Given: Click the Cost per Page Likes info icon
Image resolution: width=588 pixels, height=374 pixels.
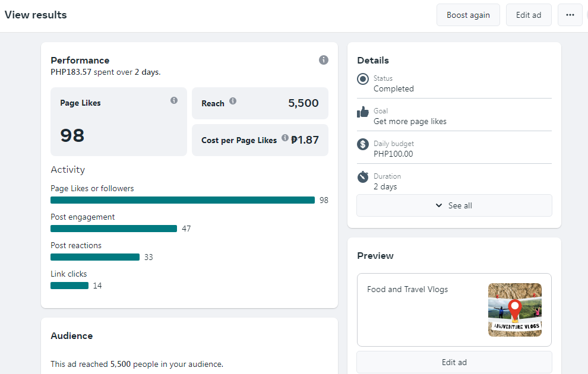Looking at the screenshot, I should [285, 138].
